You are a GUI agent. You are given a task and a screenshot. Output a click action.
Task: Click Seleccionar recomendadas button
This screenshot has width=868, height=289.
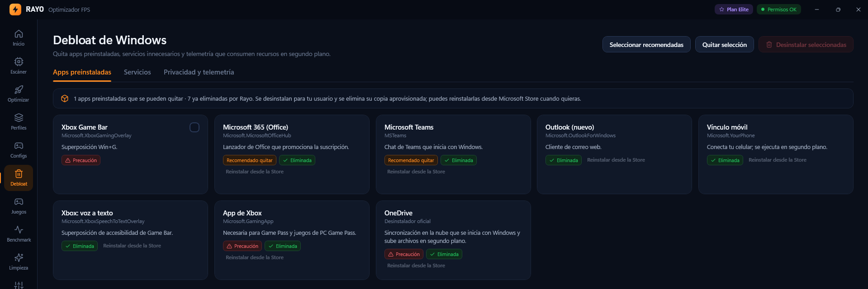point(646,44)
